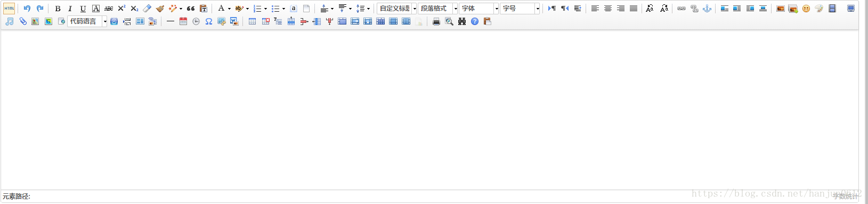Insert an emoticon smiley face
Viewport: 868px width, 204px height.
click(x=806, y=9)
